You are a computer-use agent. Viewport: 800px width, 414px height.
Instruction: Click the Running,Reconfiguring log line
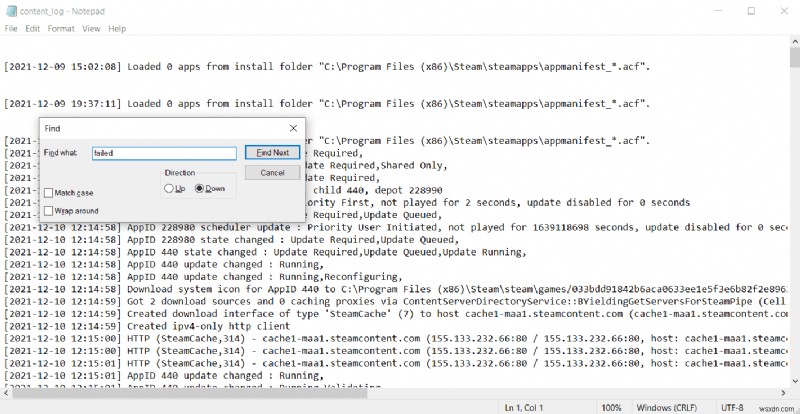[x=203, y=277]
